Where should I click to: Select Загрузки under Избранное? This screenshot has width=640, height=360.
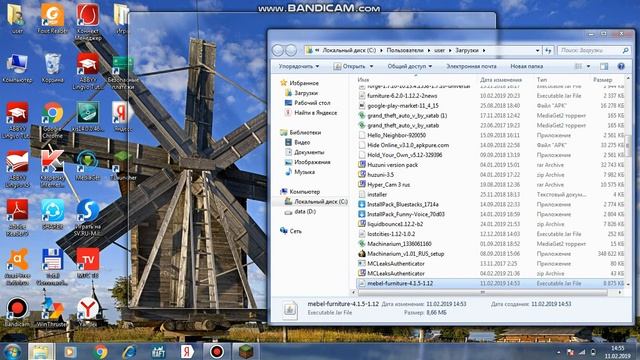click(301, 93)
